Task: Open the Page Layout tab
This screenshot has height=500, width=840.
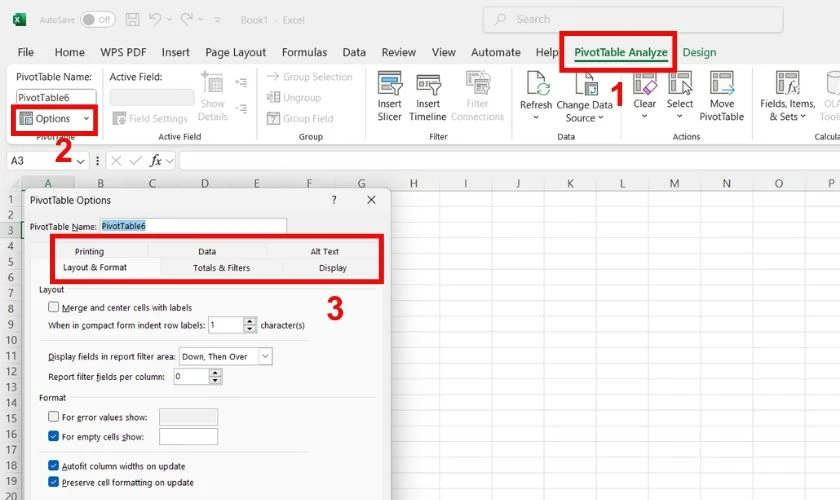Action: click(x=236, y=52)
